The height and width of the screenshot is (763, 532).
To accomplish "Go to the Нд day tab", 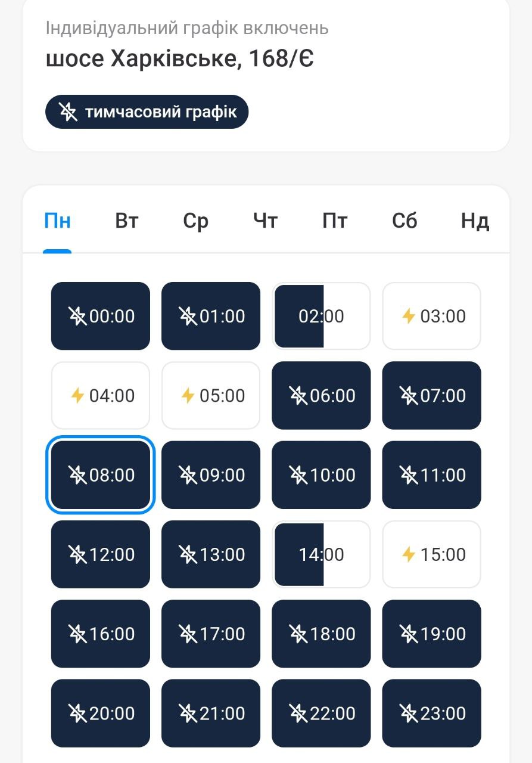I will [475, 221].
